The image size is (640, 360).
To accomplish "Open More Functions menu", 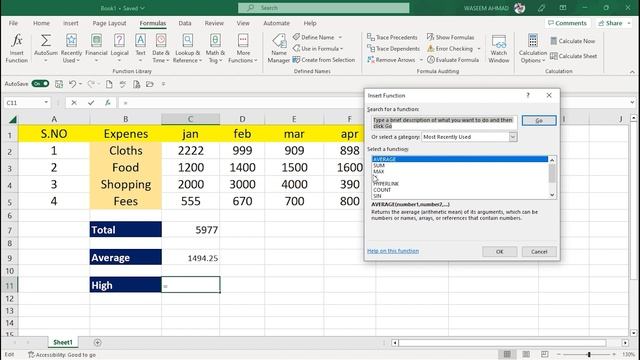I will tap(243, 48).
